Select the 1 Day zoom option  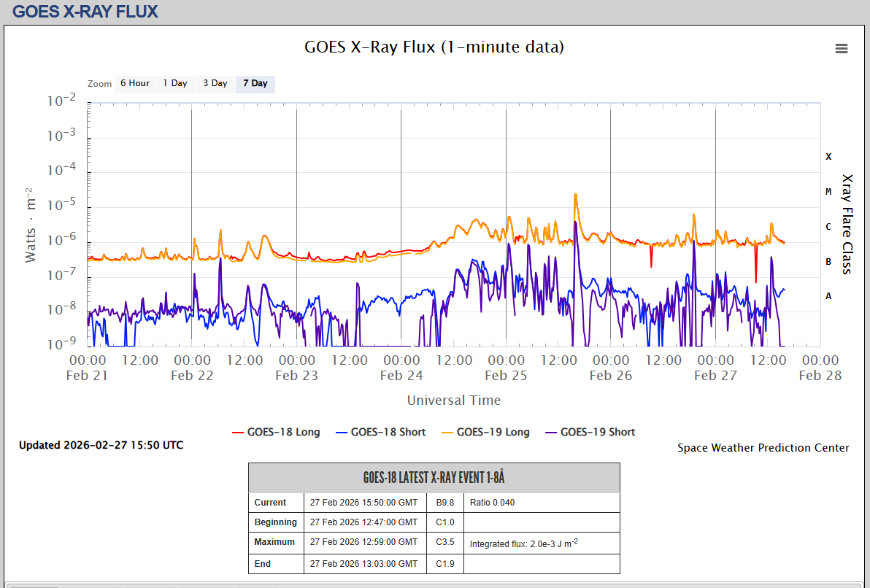pos(175,83)
